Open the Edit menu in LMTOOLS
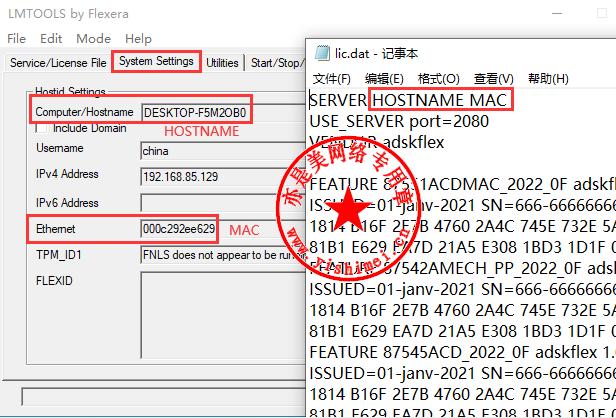 pyautogui.click(x=51, y=38)
